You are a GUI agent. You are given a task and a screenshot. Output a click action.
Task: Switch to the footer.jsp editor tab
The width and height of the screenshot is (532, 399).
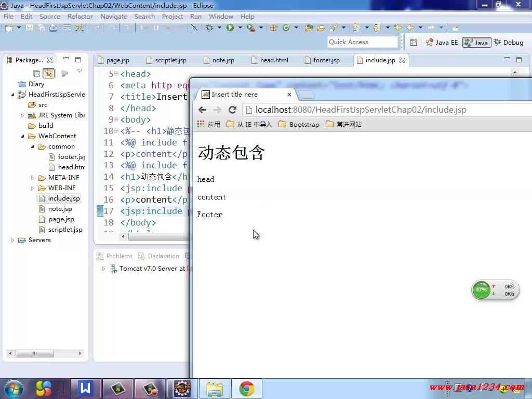click(x=326, y=60)
